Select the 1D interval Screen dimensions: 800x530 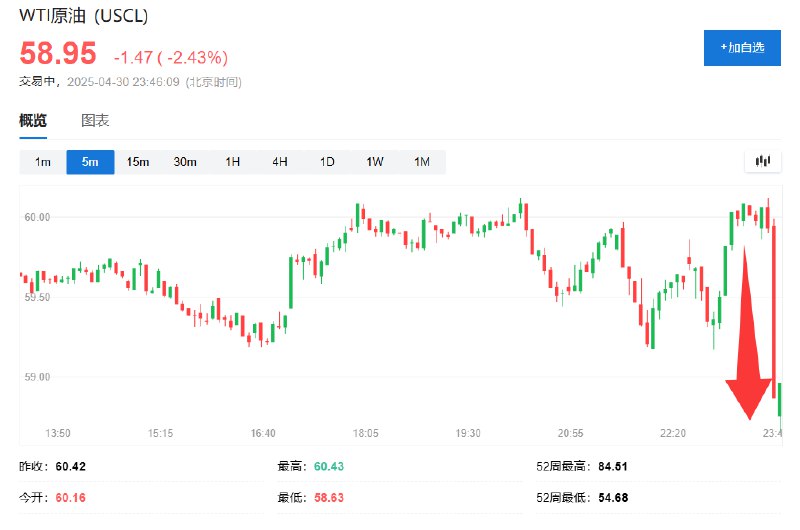pos(327,162)
